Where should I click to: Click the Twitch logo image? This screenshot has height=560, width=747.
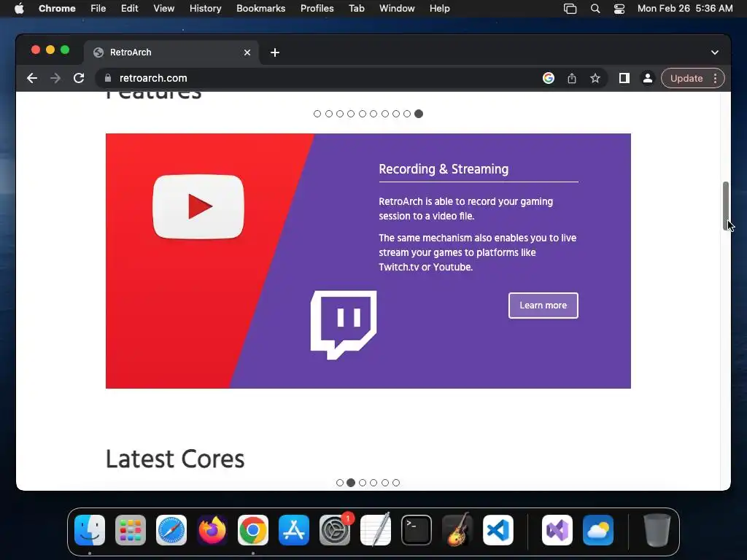344,325
